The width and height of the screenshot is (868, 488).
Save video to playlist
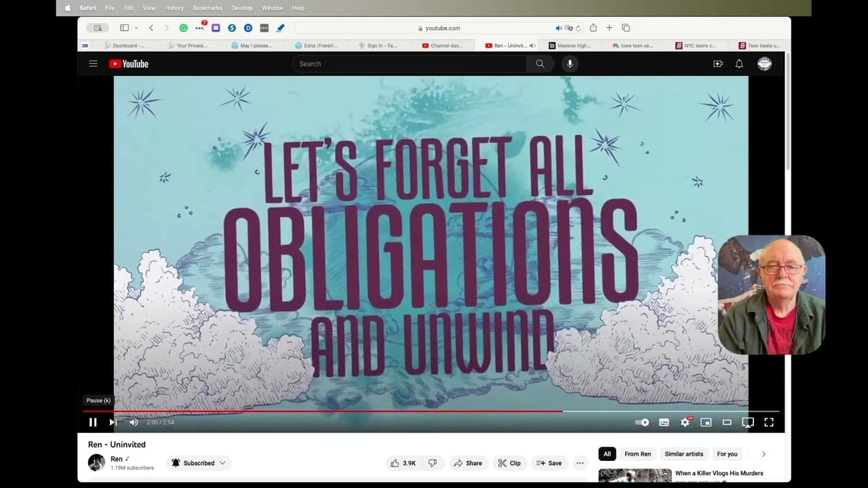549,463
